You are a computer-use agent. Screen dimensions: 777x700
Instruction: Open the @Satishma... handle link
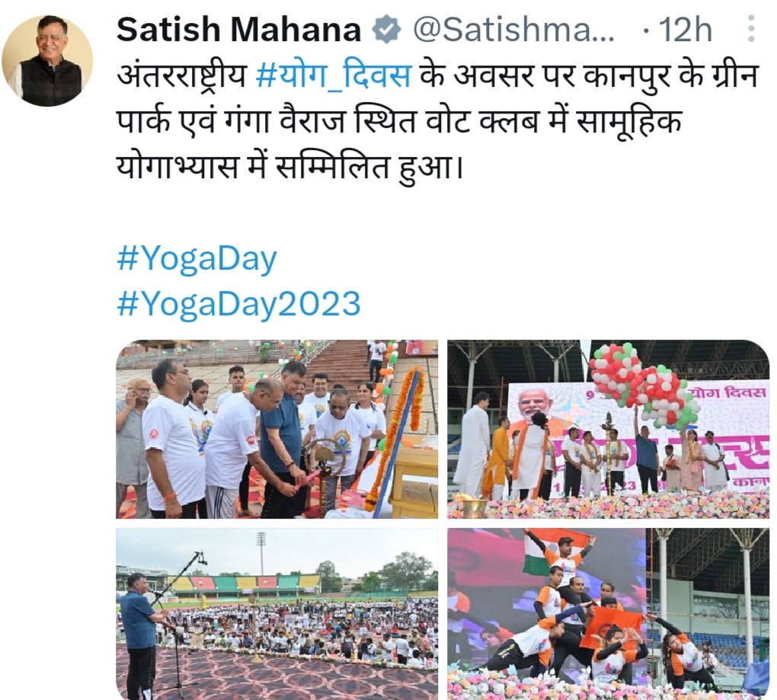point(513,30)
